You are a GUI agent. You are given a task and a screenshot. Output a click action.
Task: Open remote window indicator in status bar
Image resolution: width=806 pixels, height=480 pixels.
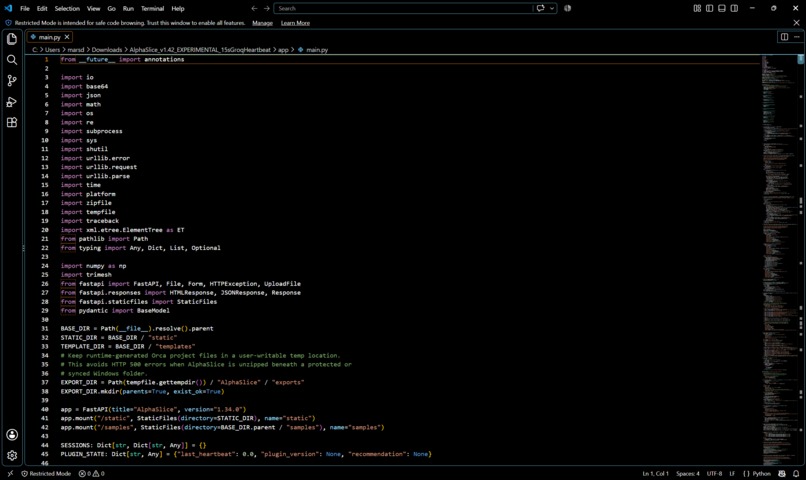[x=10, y=473]
